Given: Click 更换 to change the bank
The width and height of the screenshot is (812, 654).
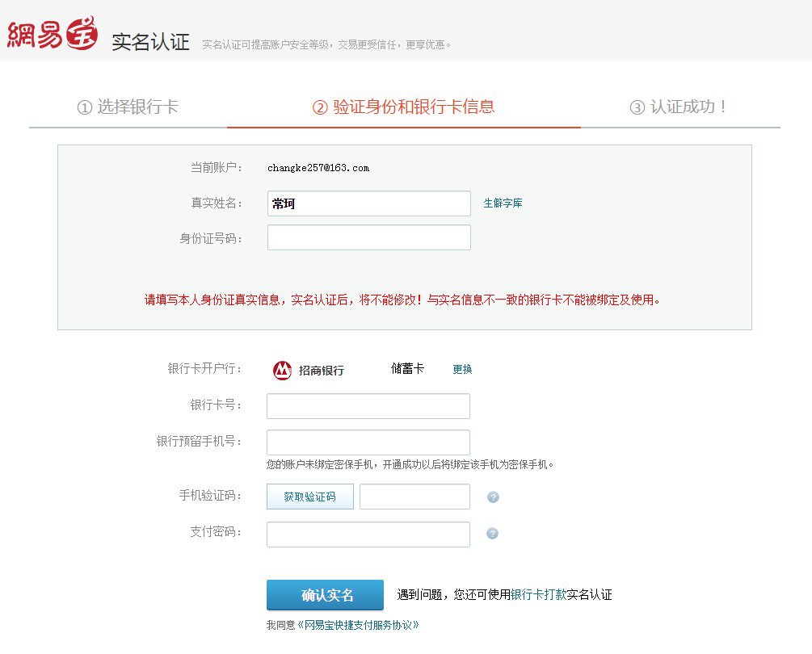Looking at the screenshot, I should pyautogui.click(x=462, y=369).
